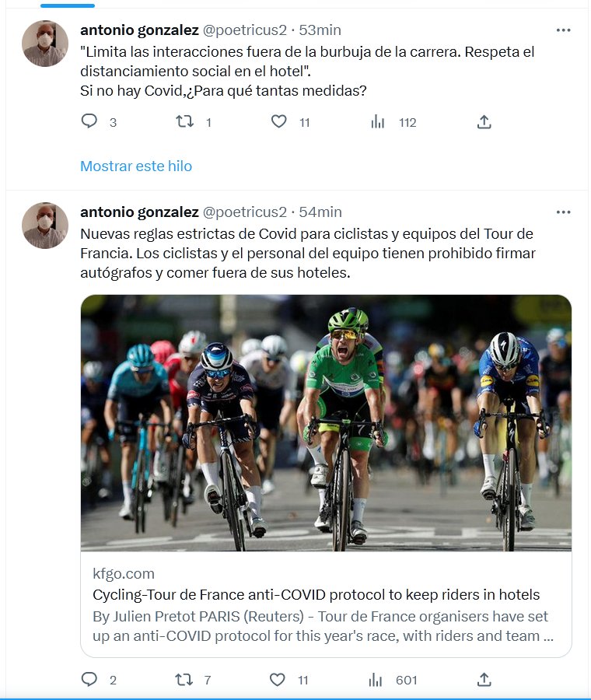Screen dimensions: 591x700
Task: Reply to the Tour de Francia rules tweet
Action: [x=89, y=680]
